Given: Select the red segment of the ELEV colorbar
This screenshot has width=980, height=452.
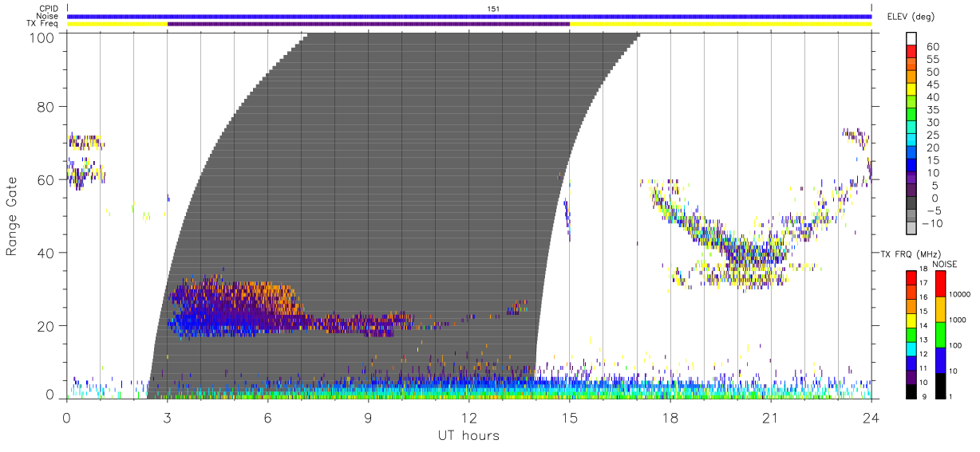Looking at the screenshot, I should click(911, 52).
